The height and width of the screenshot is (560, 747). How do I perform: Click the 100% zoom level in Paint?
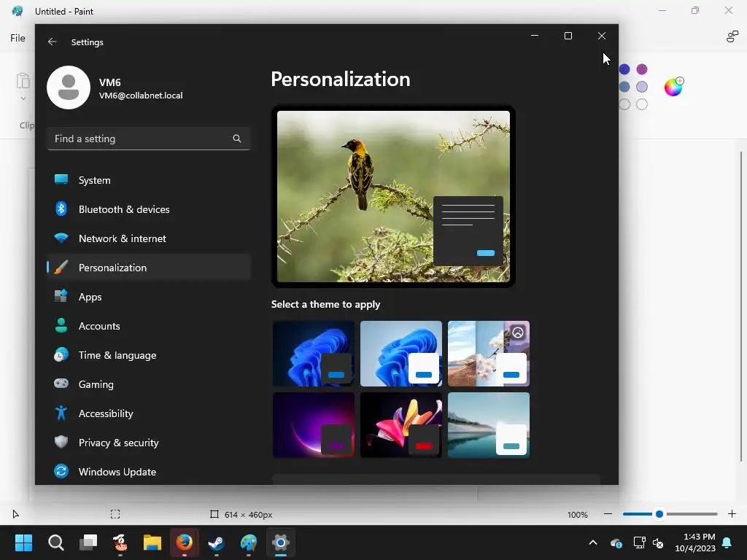[578, 515]
